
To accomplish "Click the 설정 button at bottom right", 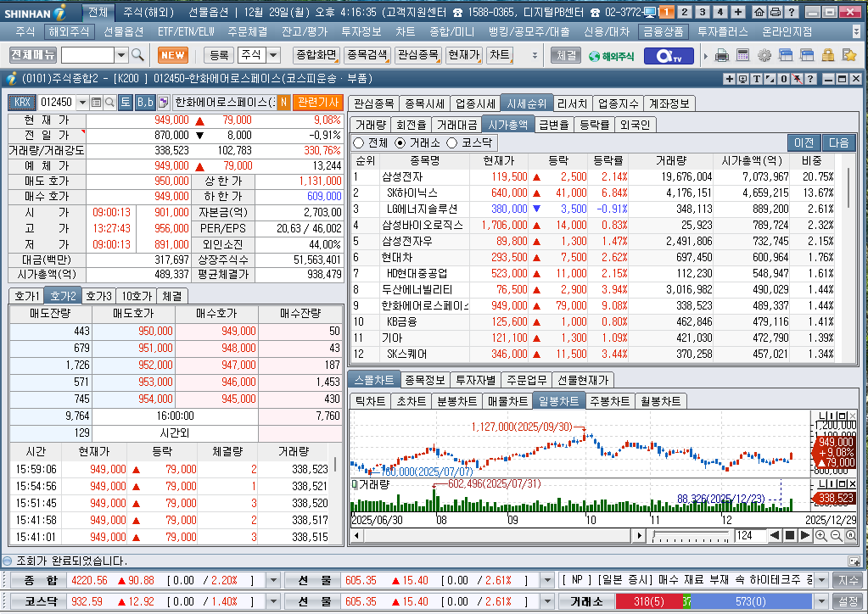I will [x=848, y=601].
